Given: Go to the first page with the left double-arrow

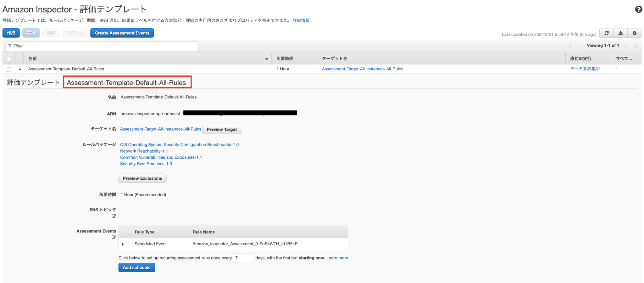Looking at the screenshot, I should (x=570, y=46).
